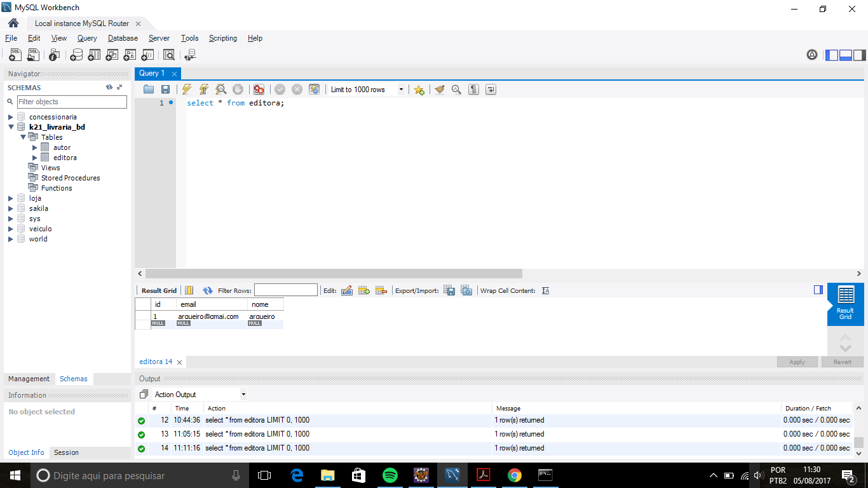Viewport: 868px width, 488px height.
Task: Click the Filter Rows input field
Action: click(285, 290)
